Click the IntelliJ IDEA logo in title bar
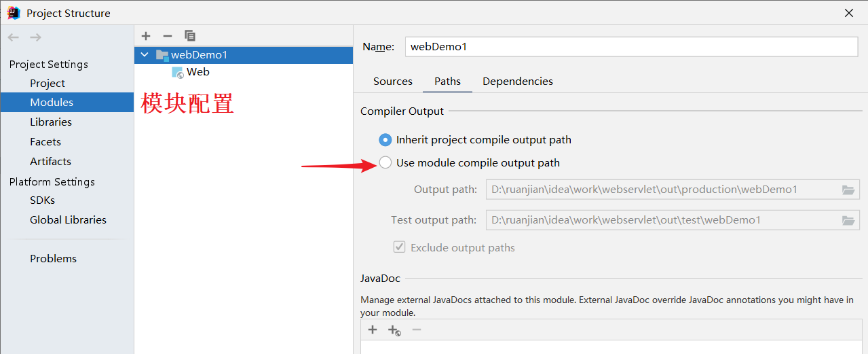Image resolution: width=868 pixels, height=354 pixels. [14, 13]
